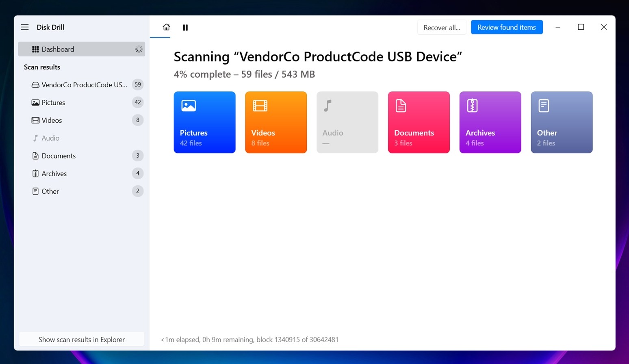Open Videos in the sidebar list
The image size is (629, 364).
(52, 120)
